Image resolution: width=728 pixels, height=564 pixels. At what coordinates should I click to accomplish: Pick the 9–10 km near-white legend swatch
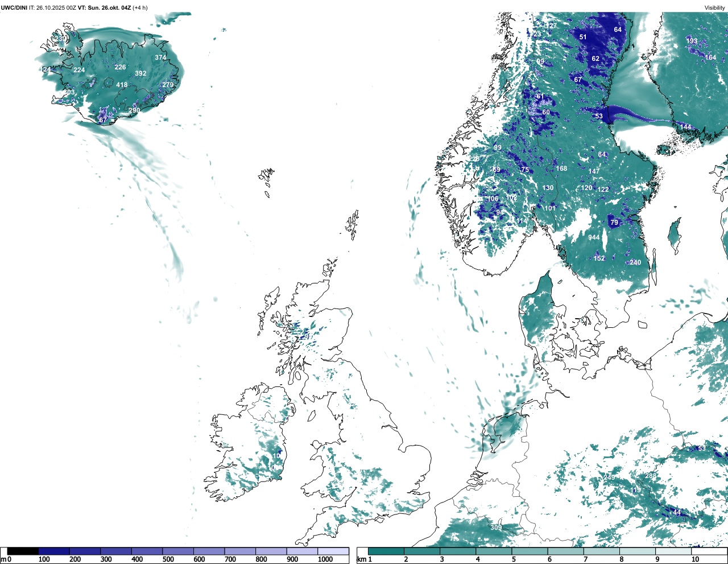click(x=674, y=551)
